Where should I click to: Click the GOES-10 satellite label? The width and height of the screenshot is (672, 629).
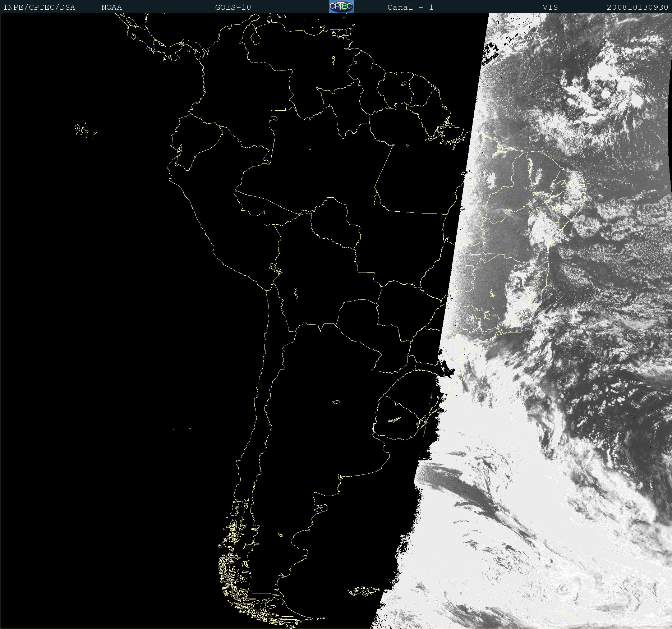point(233,7)
